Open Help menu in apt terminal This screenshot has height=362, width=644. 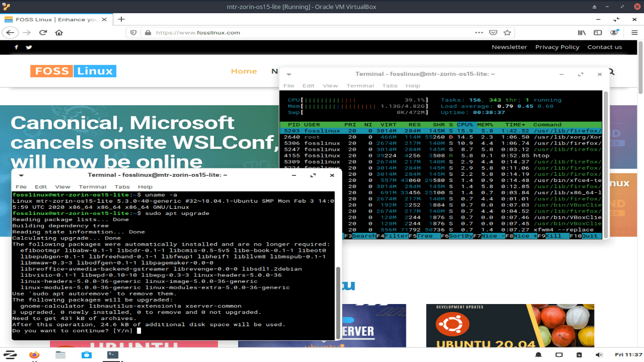click(x=145, y=187)
